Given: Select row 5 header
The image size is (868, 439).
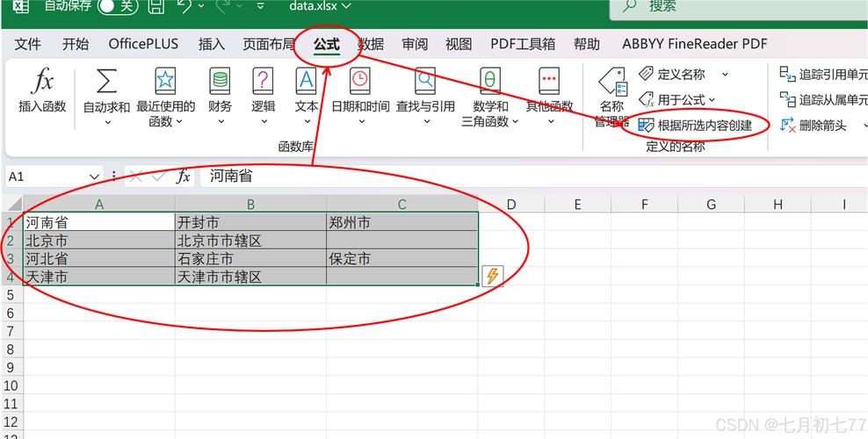Looking at the screenshot, I should pos(11,295).
